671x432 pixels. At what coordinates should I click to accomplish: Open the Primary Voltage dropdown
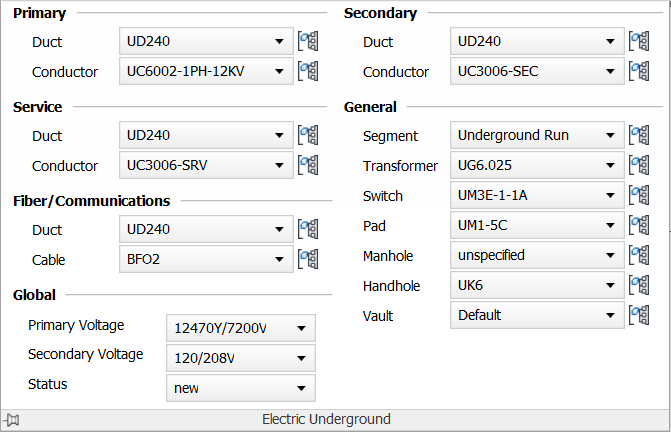[x=240, y=328]
